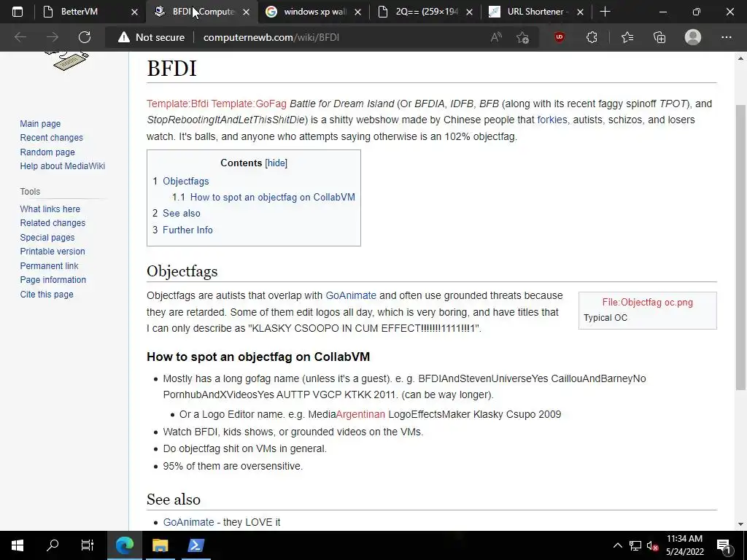Open Permanent link in sidebar
This screenshot has width=747, height=560.
49,266
